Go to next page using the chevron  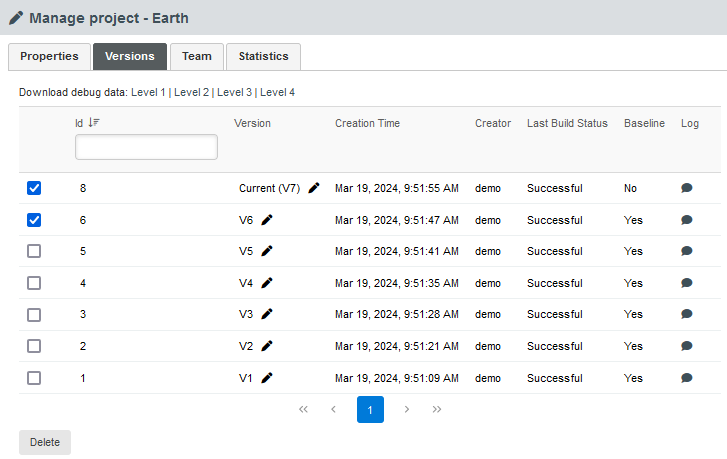[x=406, y=410]
